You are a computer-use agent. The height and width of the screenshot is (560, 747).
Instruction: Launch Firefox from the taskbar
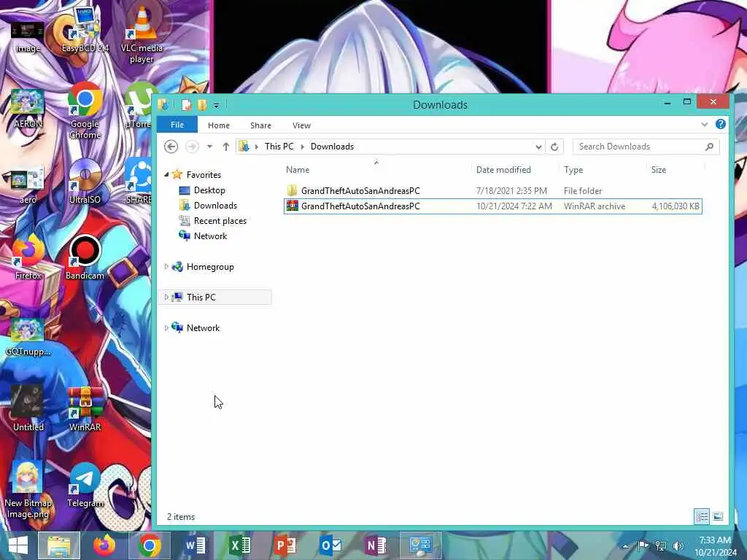click(x=104, y=545)
